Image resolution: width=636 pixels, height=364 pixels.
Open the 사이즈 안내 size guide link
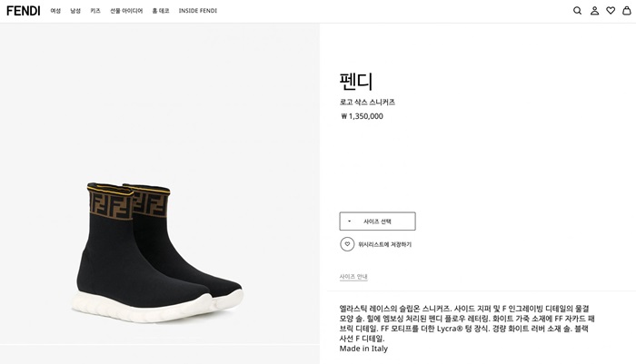coord(353,277)
